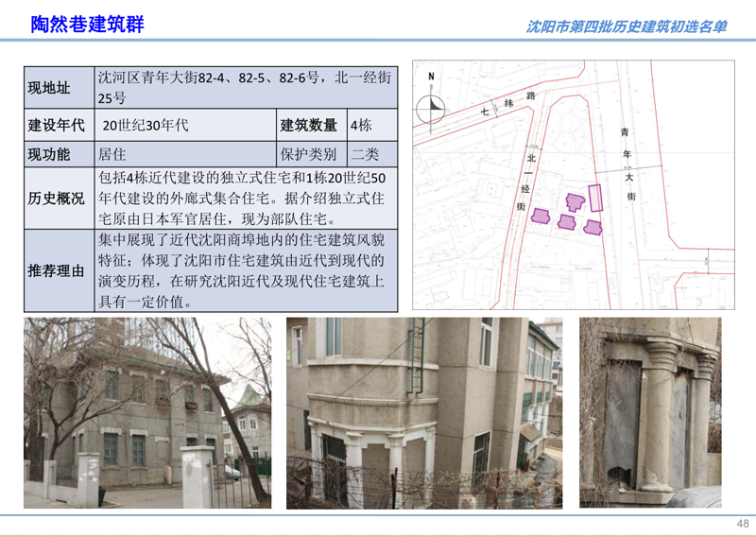Click the slide title 陶然巷建筑群
Image resolution: width=756 pixels, height=537 pixels.
point(87,25)
